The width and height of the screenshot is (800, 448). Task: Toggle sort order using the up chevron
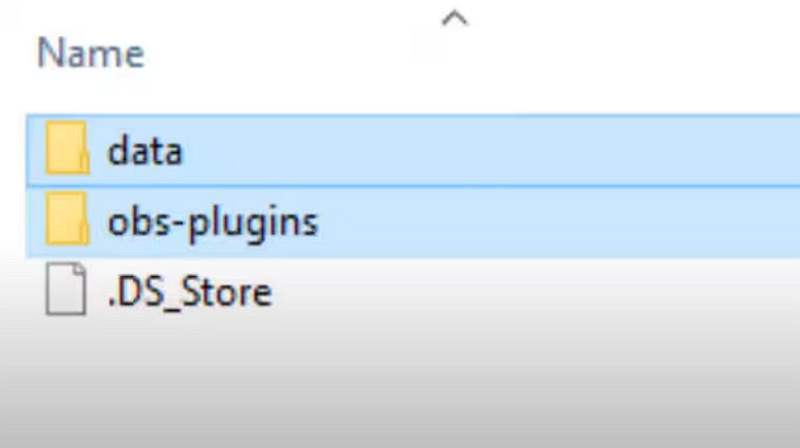[x=455, y=19]
